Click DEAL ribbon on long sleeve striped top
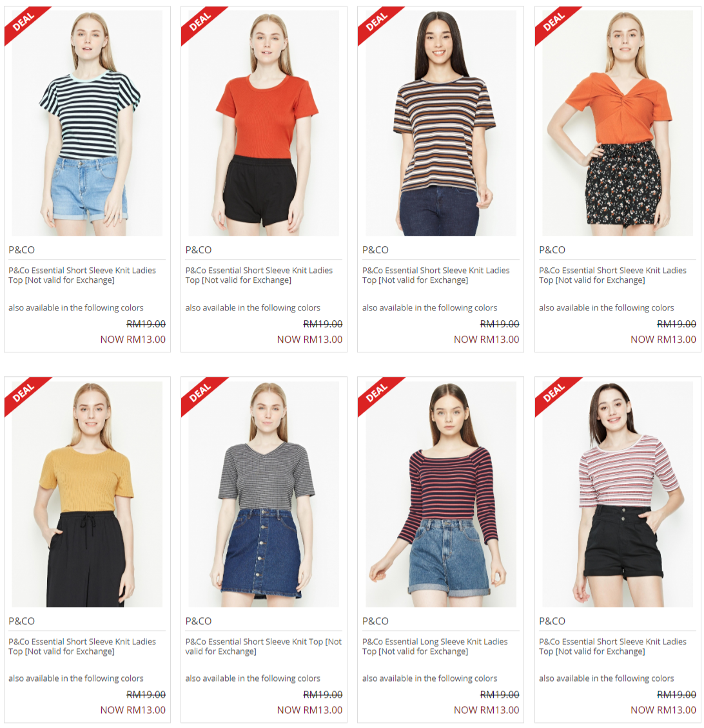This screenshot has width=704, height=728. (x=376, y=393)
